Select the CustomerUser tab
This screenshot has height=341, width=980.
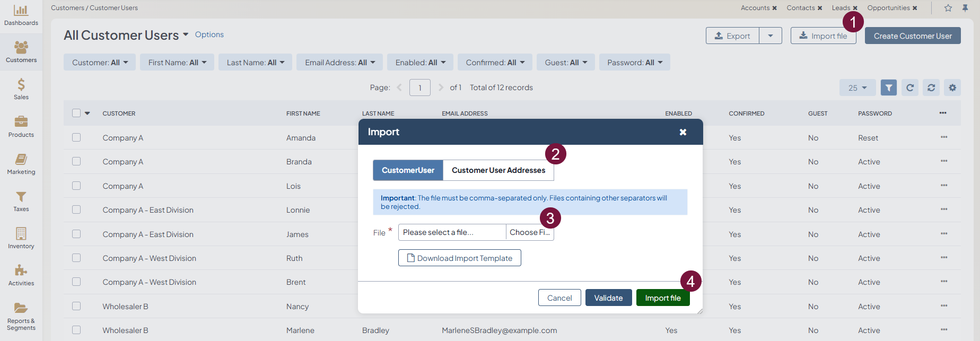pyautogui.click(x=408, y=170)
